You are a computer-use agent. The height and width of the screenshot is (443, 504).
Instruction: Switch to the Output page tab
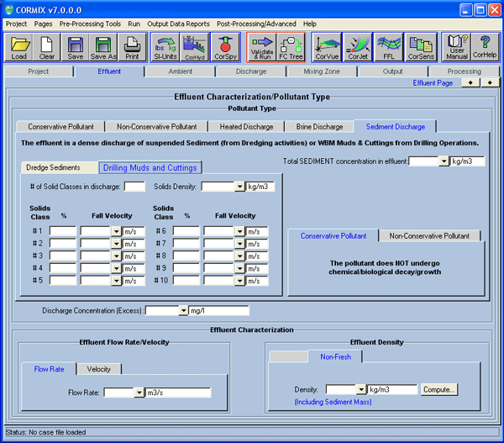click(x=392, y=71)
